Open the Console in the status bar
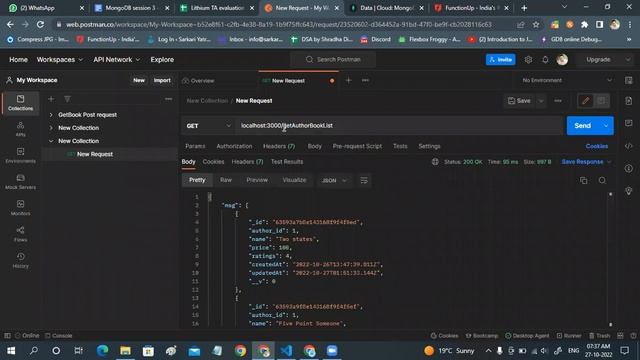This screenshot has width=640, height=360. pyautogui.click(x=58, y=336)
